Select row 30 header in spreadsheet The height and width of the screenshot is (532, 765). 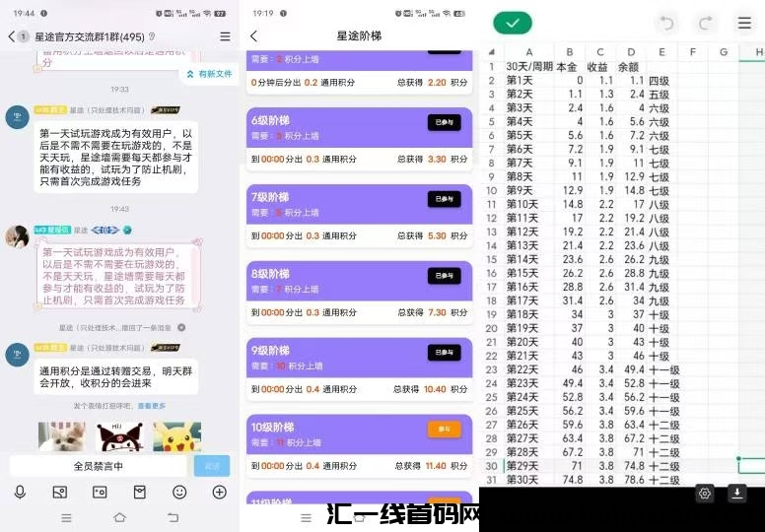[492, 466]
